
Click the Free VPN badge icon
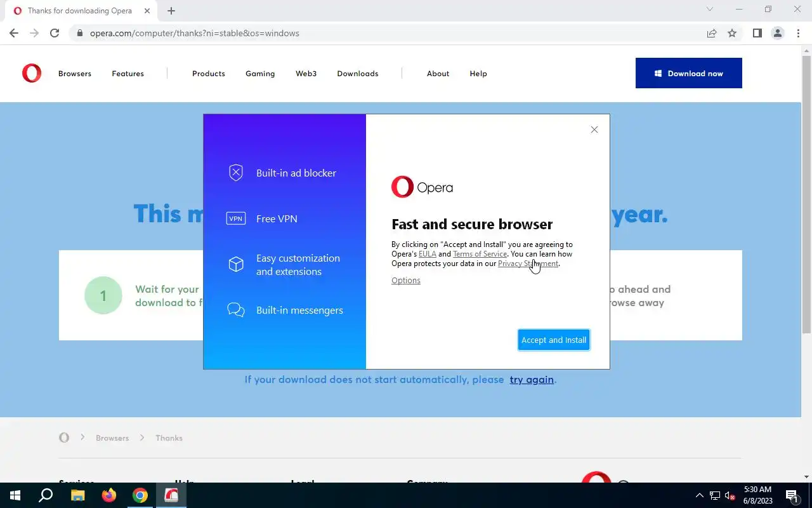click(236, 218)
